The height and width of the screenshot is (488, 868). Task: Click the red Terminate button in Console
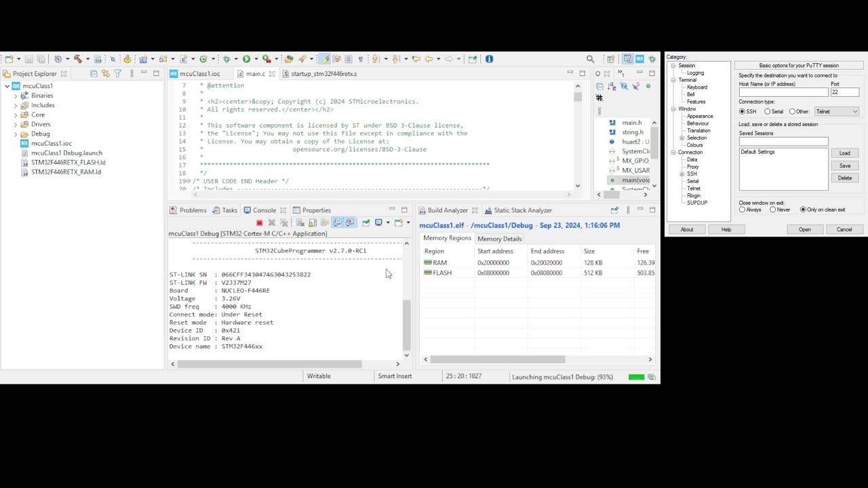click(x=260, y=222)
